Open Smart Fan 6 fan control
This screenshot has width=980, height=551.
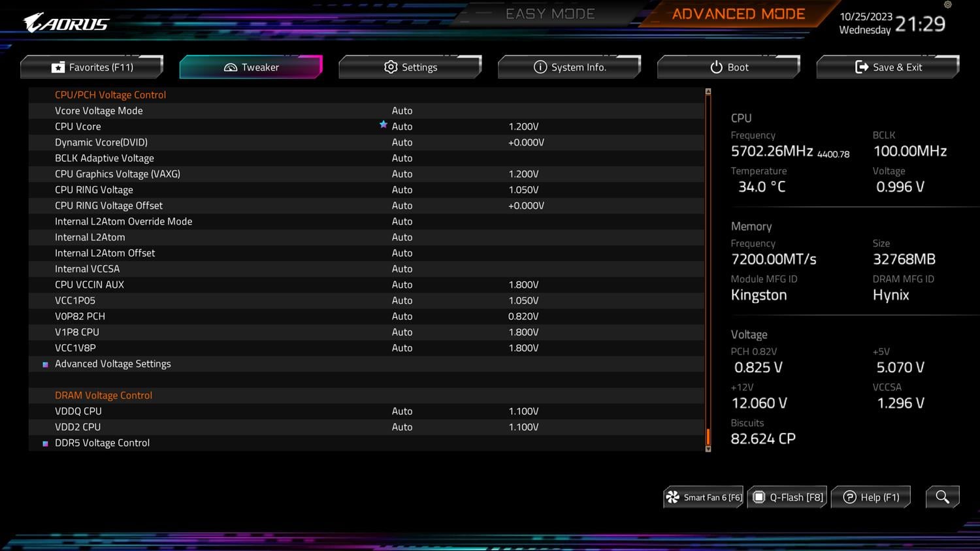pyautogui.click(x=704, y=497)
